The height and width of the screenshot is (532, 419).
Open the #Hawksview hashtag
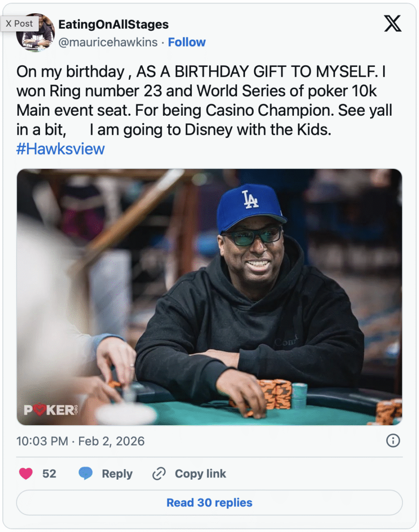[x=60, y=149]
